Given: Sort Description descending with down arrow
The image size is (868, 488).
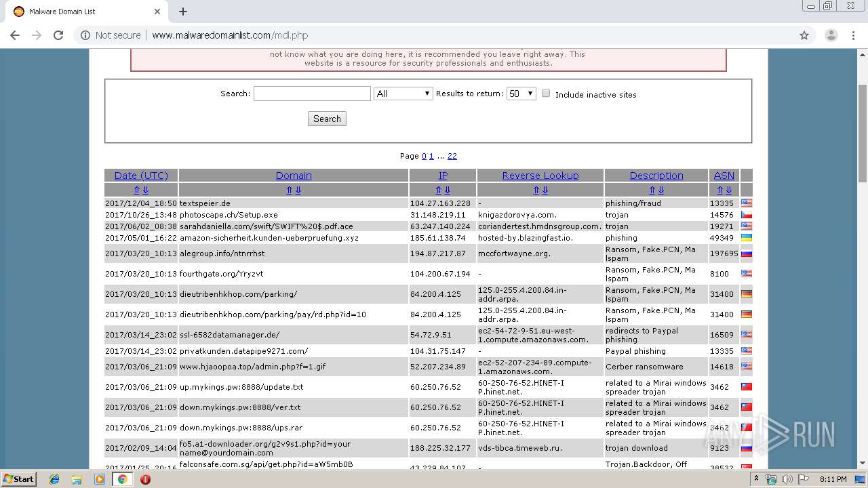Looking at the screenshot, I should click(660, 190).
